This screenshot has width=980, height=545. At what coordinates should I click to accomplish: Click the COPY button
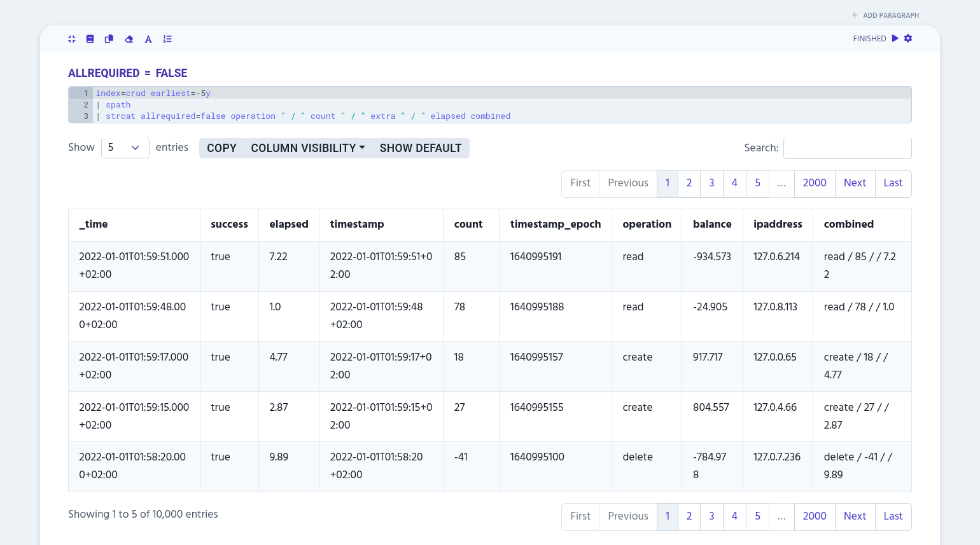[x=221, y=148]
